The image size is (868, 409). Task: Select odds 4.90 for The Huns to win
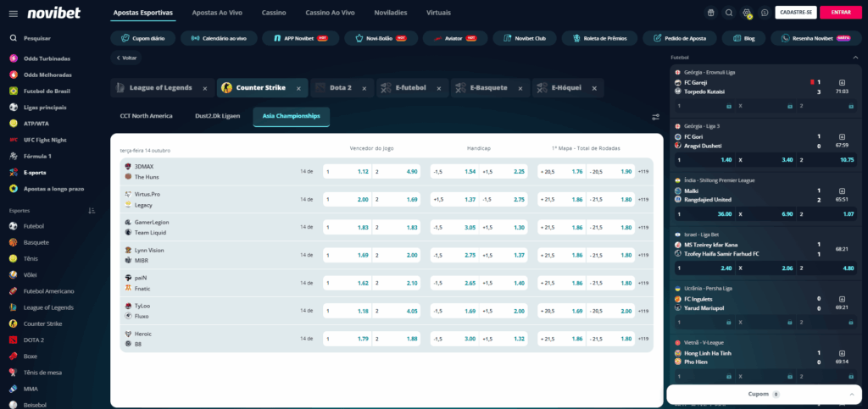point(397,171)
